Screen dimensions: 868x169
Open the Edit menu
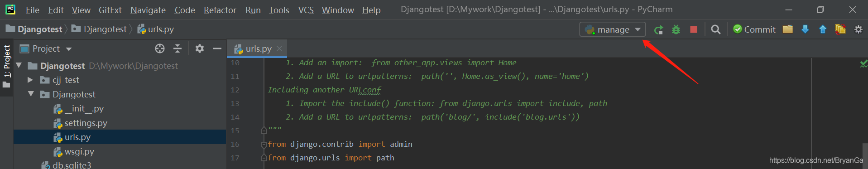[x=56, y=10]
